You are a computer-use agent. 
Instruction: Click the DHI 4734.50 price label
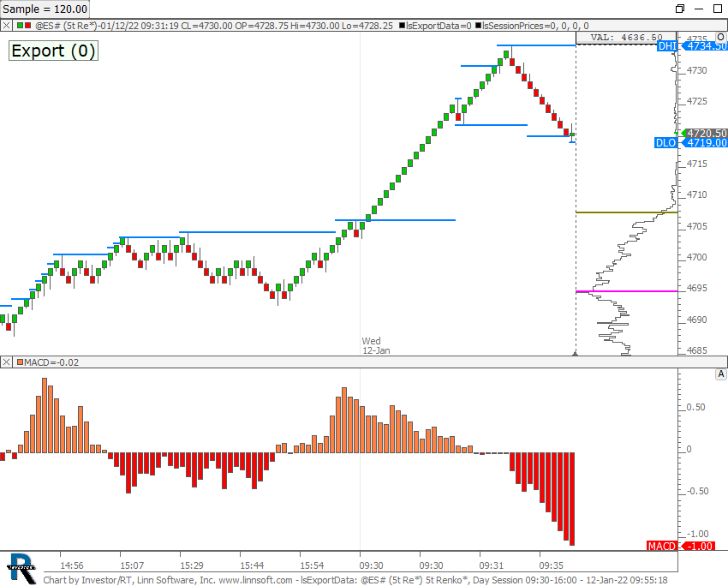692,45
